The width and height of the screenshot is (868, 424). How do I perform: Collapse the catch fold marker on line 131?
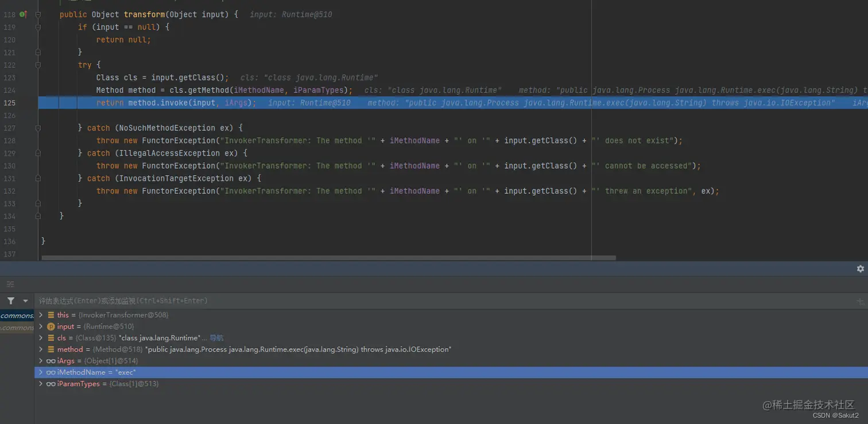click(x=38, y=178)
